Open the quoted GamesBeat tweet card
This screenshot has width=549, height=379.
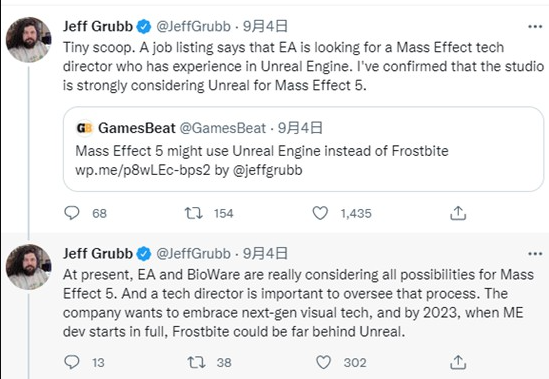click(x=303, y=149)
